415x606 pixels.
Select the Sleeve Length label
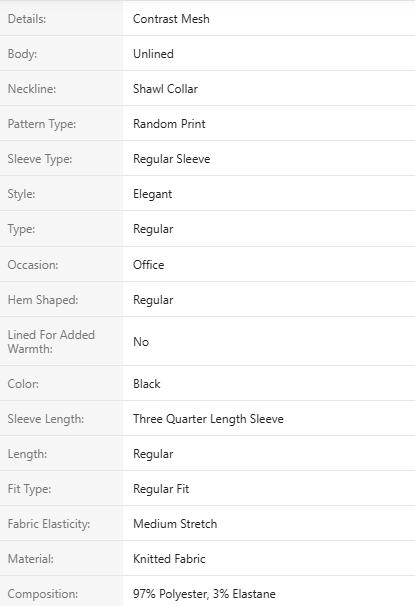[46, 419]
